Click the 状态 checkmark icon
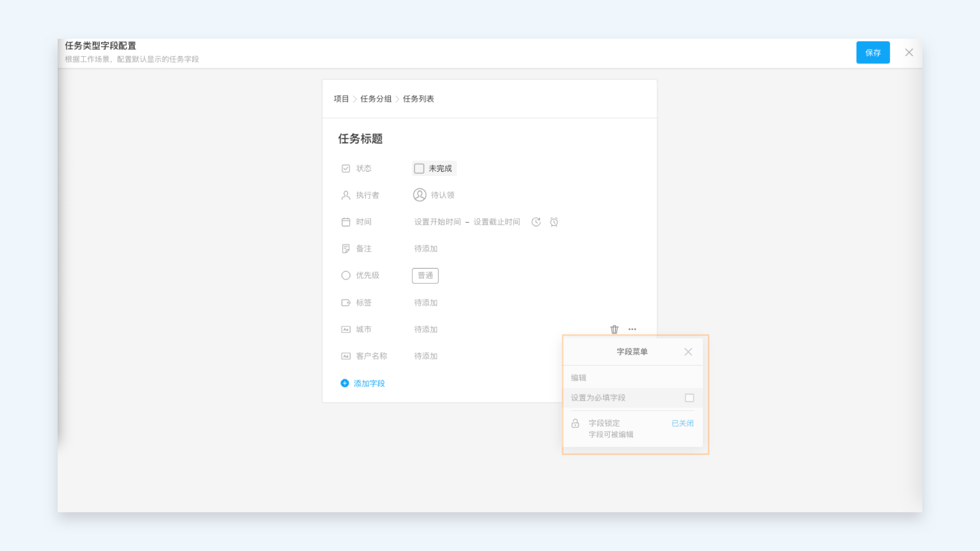This screenshot has width=980, height=551. [x=346, y=168]
